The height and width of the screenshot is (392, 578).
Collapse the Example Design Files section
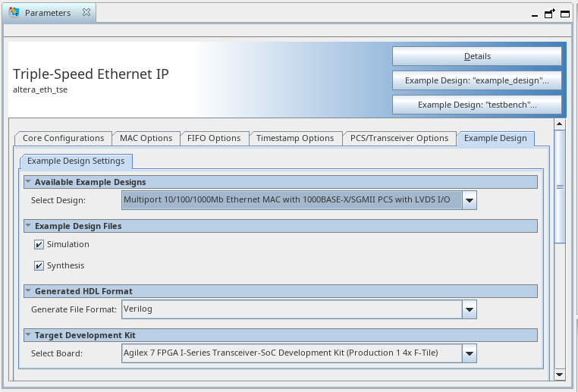coord(28,226)
